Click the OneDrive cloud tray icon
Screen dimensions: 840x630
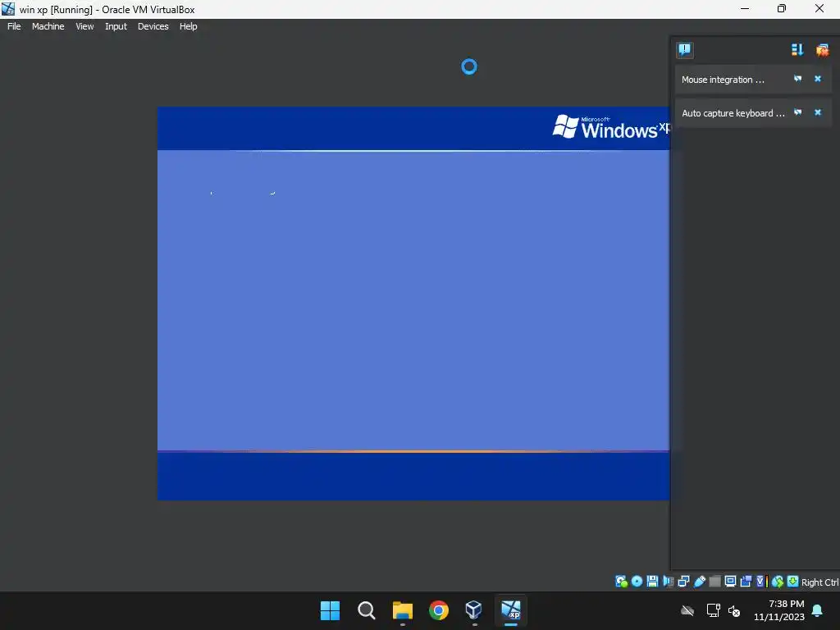click(x=687, y=610)
